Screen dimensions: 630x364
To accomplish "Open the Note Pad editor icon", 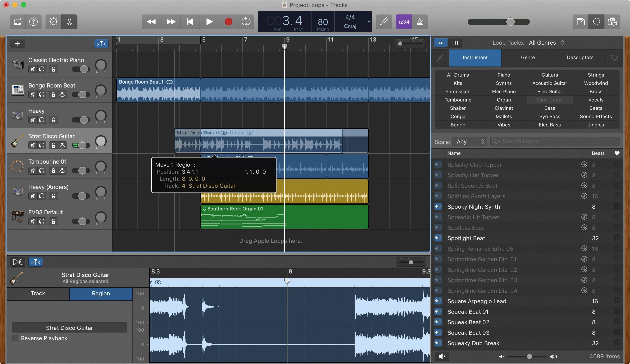I will [x=581, y=22].
